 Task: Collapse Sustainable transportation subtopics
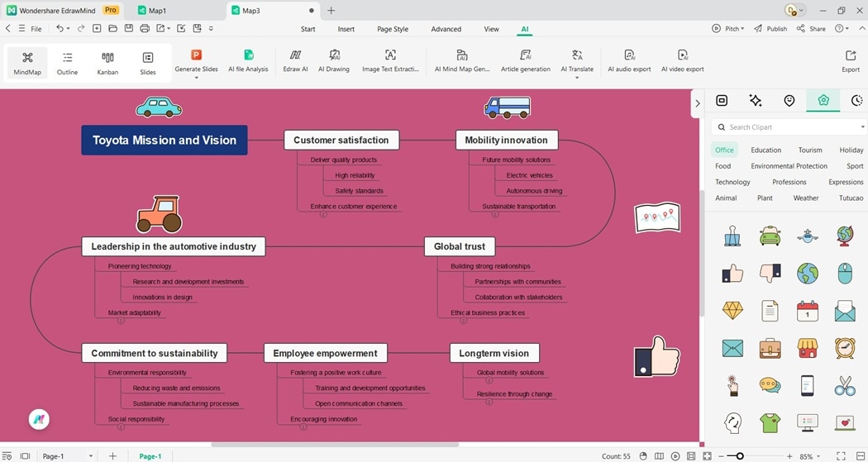[x=495, y=214]
